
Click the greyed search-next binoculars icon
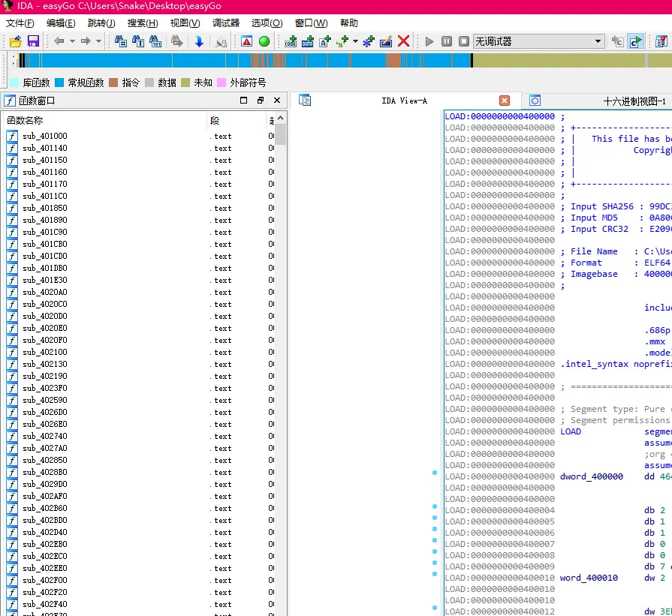[176, 41]
